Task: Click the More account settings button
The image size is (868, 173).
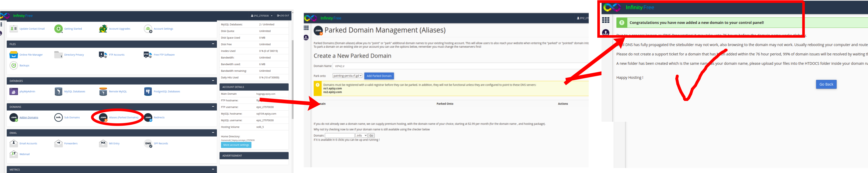Action: coord(236,145)
